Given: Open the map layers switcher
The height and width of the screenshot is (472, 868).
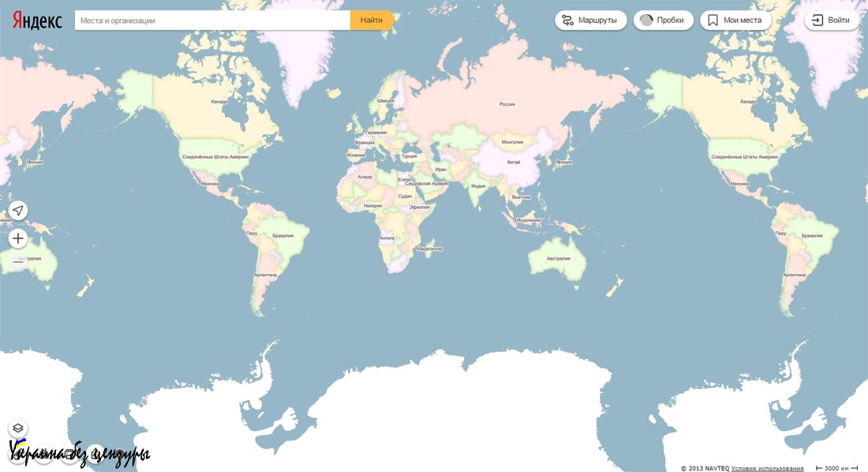Looking at the screenshot, I should coord(18,428).
